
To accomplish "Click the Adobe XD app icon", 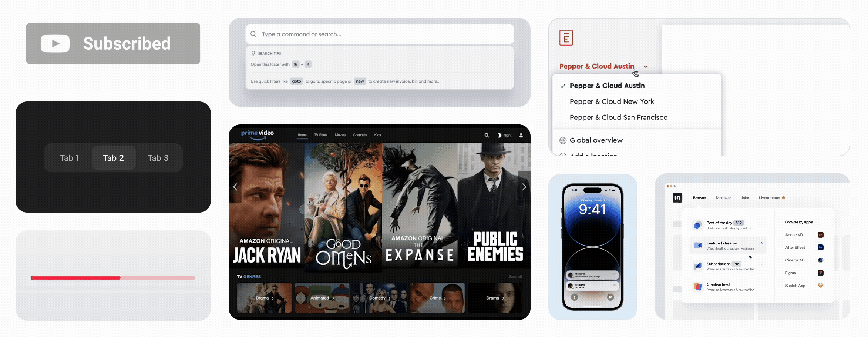I will [821, 235].
